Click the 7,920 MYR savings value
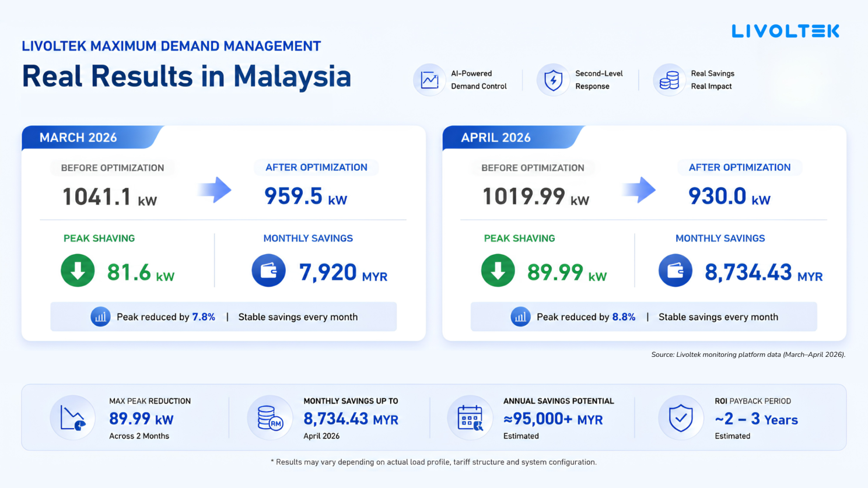The height and width of the screenshot is (488, 868). pyautogui.click(x=343, y=273)
